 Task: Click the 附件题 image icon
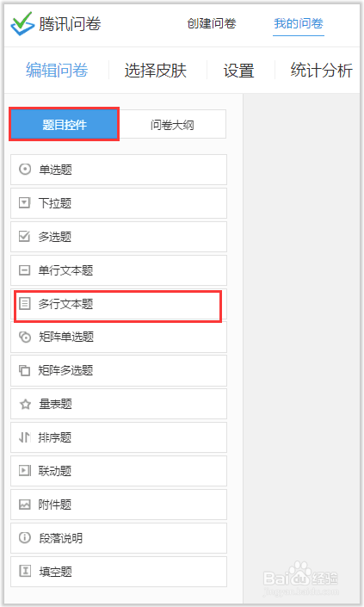coord(25,505)
